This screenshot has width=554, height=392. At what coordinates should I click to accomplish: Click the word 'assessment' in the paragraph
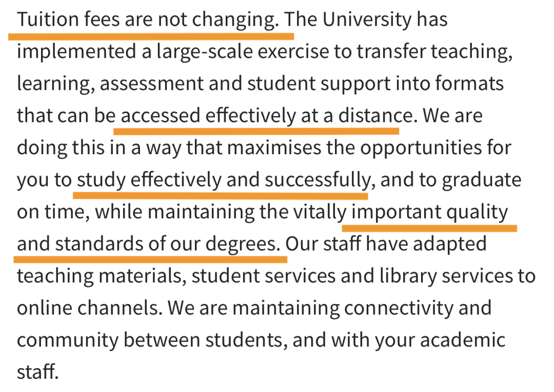[x=151, y=84]
